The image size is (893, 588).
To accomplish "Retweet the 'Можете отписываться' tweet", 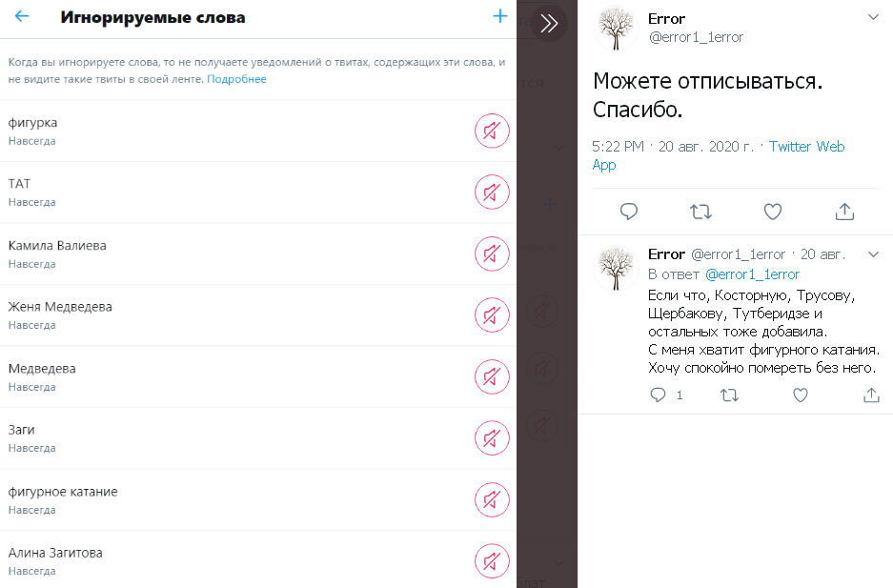I will [700, 212].
